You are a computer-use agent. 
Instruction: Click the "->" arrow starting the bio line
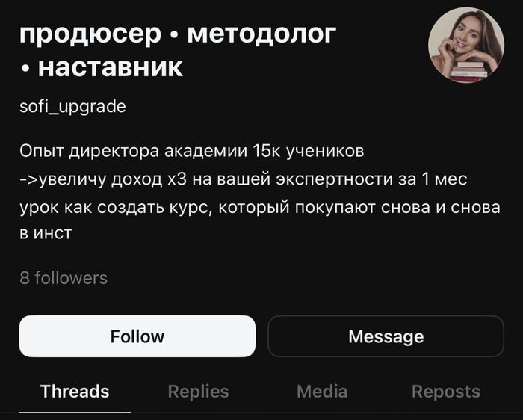(x=28, y=180)
